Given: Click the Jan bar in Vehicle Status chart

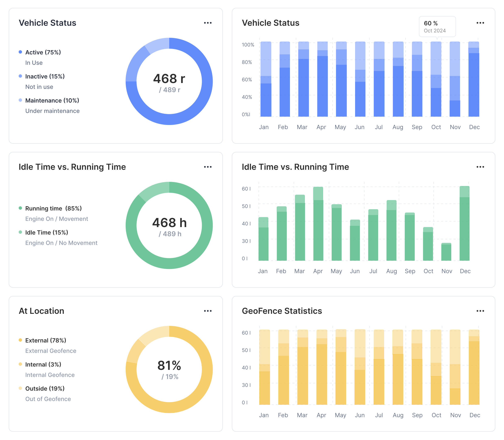Looking at the screenshot, I should (x=266, y=79).
